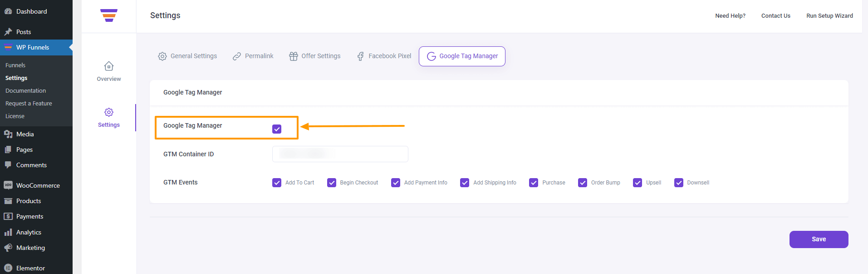868x274 pixels.
Task: Click the WooCommerce icon
Action: [x=8, y=185]
